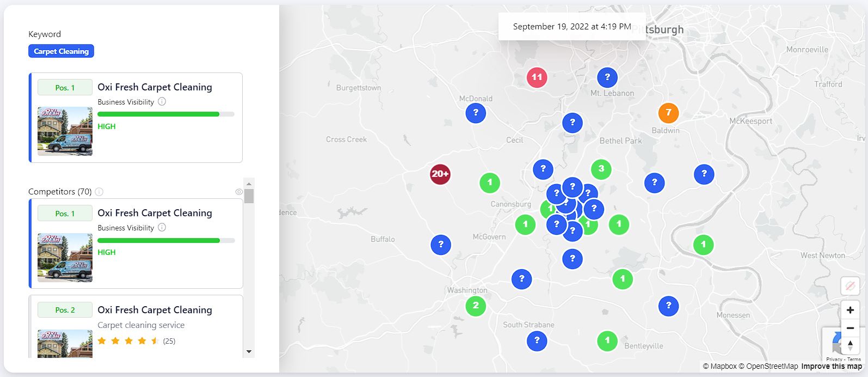This screenshot has height=377, width=868.
Task: Click the blue ? marker above Mt. Lebanon
Action: [607, 77]
